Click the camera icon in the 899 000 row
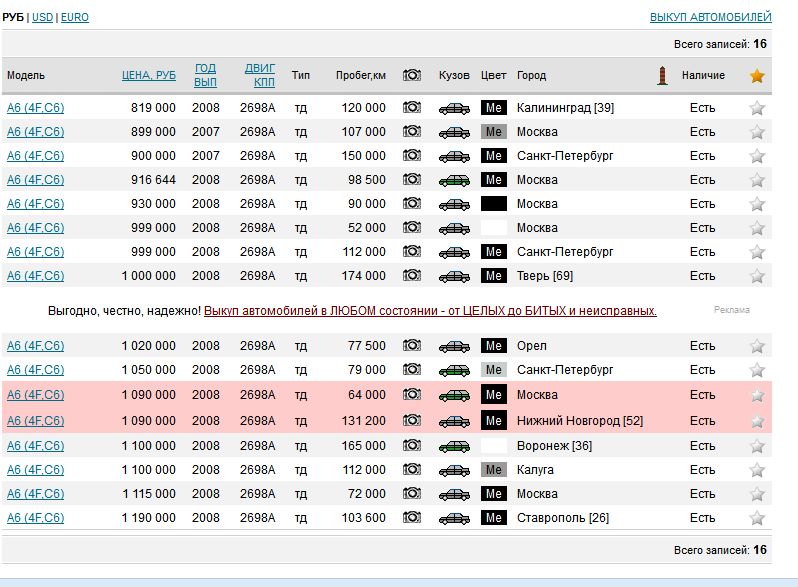The image size is (798, 587). click(x=412, y=131)
